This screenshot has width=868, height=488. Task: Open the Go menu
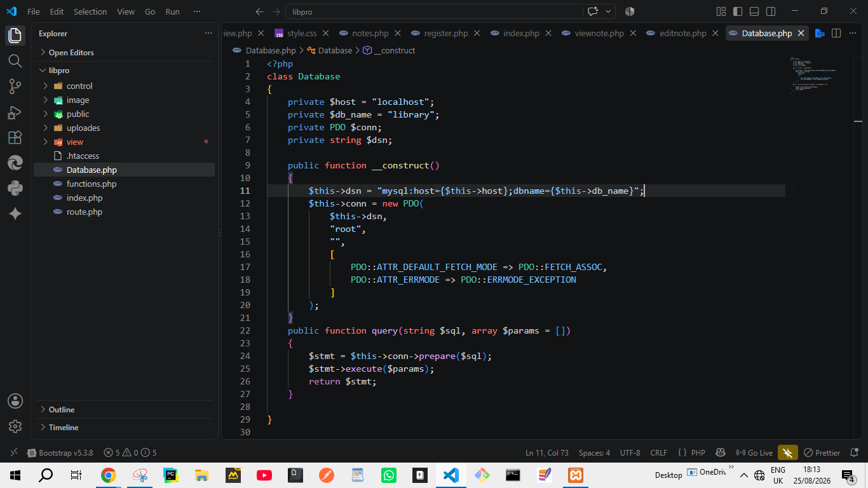point(150,11)
